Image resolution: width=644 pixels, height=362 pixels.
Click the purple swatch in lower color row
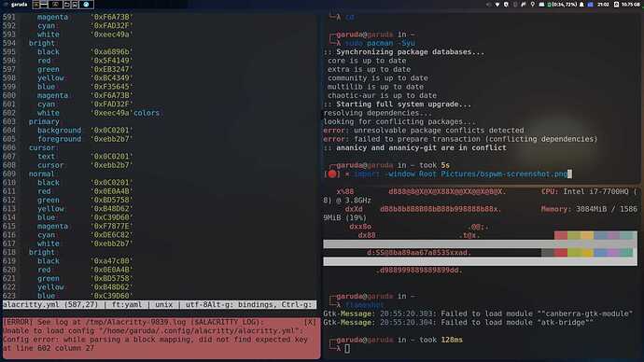[x=613, y=253]
